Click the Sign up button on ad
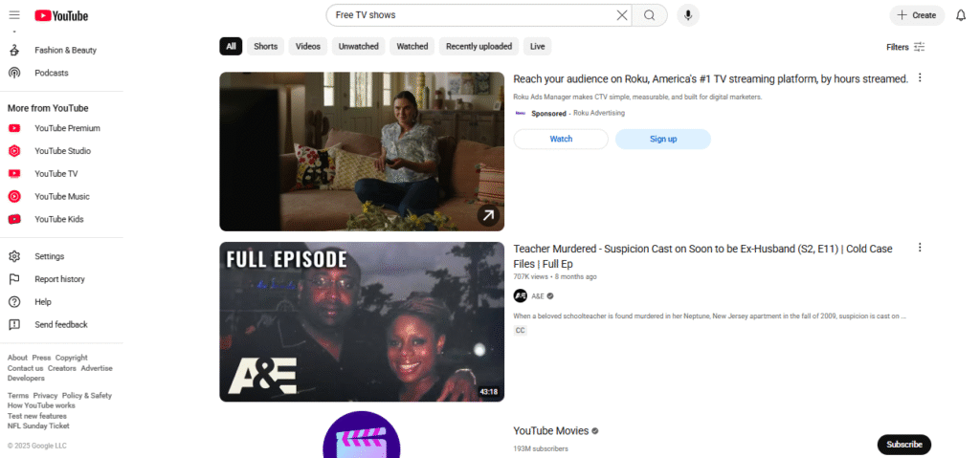 (x=662, y=140)
